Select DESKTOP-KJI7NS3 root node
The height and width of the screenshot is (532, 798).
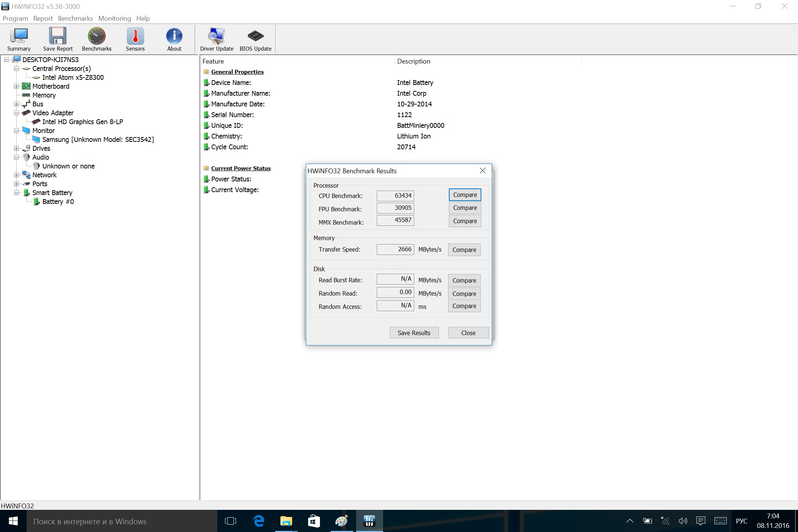50,59
